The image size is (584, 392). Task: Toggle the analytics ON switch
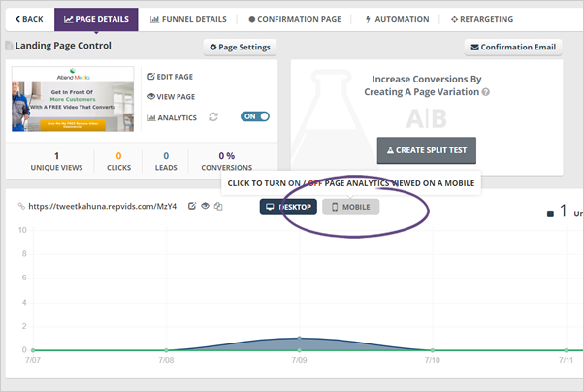click(254, 117)
